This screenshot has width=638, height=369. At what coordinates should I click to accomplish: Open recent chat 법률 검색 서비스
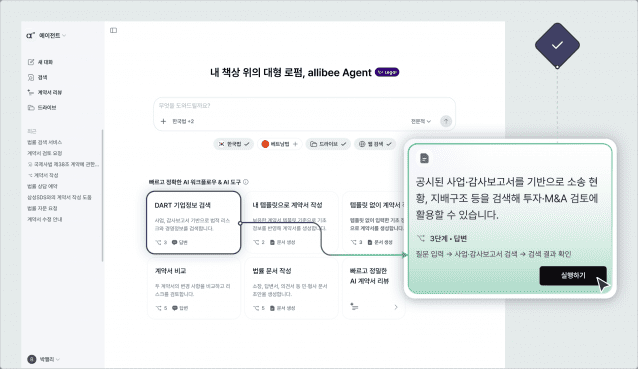[44, 142]
